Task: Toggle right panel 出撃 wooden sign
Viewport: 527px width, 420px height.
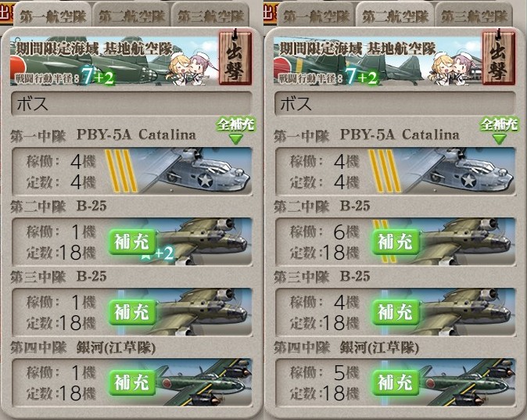Action: pos(499,57)
